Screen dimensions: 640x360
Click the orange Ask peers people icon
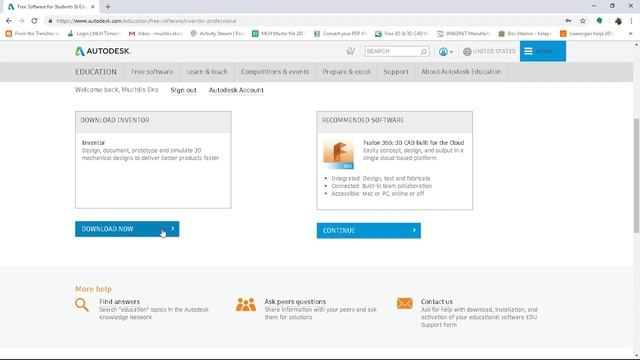(246, 304)
